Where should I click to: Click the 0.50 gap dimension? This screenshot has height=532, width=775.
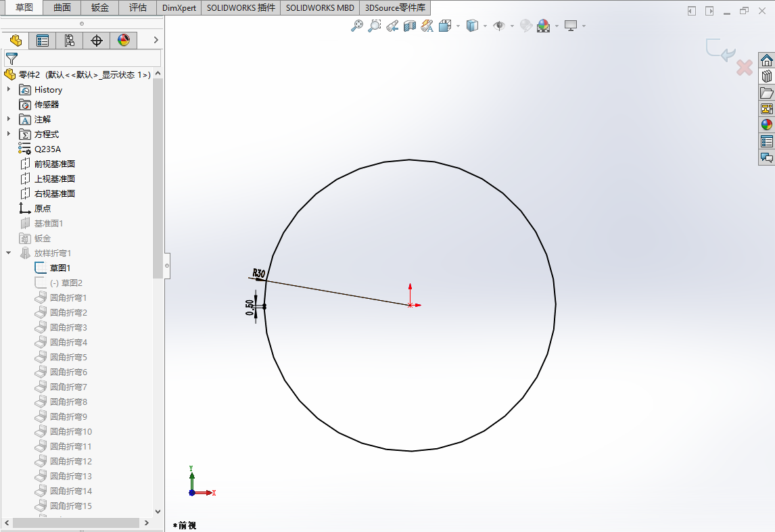click(x=250, y=308)
